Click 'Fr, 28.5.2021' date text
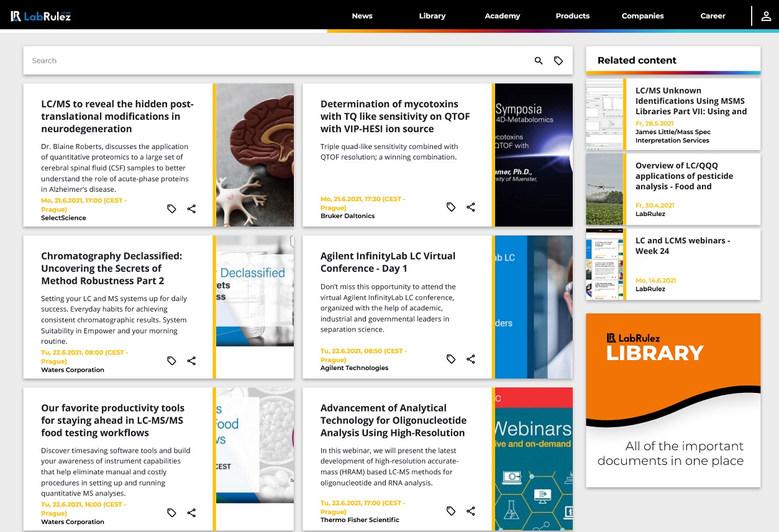 pos(655,124)
